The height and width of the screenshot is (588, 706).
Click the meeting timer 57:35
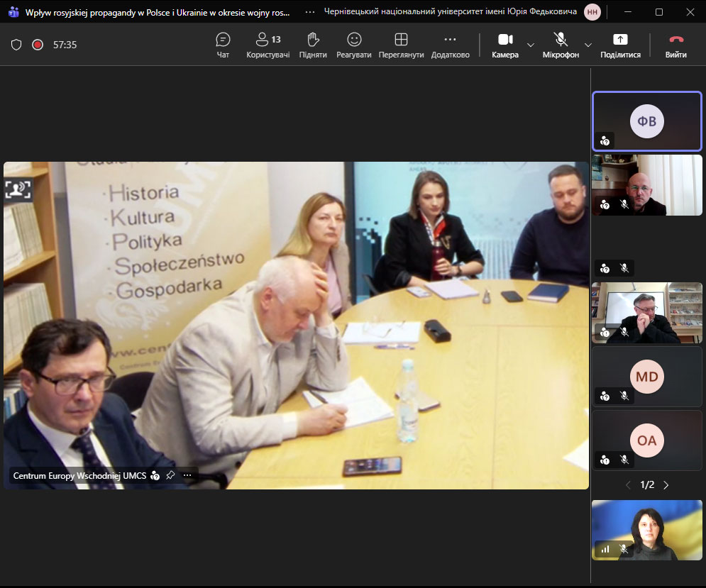65,45
